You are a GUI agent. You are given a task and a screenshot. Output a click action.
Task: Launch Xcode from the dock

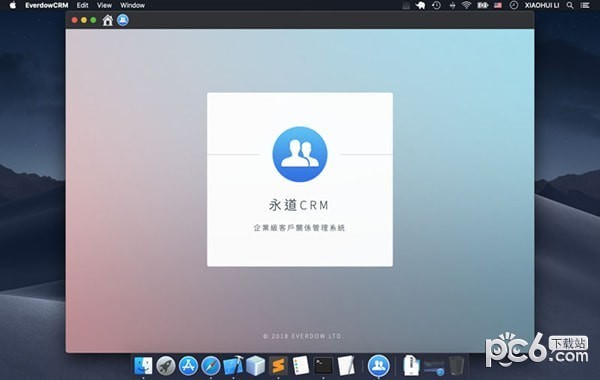pyautogui.click(x=233, y=366)
